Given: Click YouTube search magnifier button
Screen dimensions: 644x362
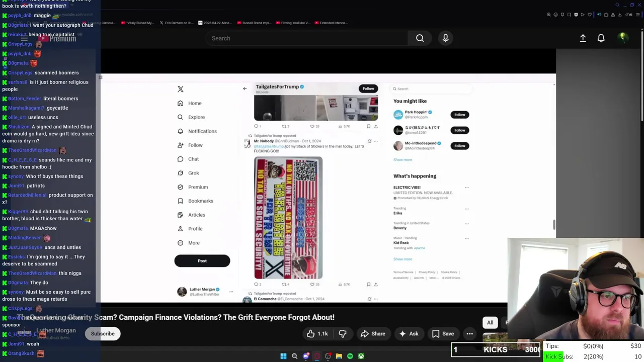Looking at the screenshot, I should click(x=420, y=38).
